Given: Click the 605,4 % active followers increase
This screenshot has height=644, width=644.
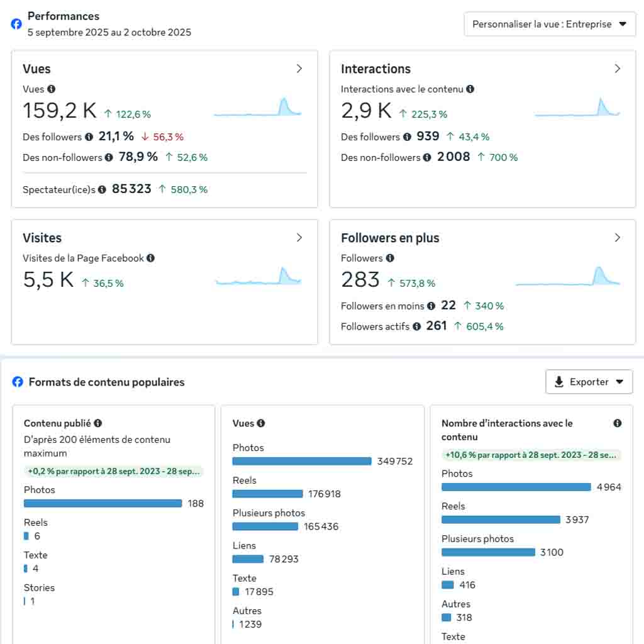Looking at the screenshot, I should pos(479,326).
